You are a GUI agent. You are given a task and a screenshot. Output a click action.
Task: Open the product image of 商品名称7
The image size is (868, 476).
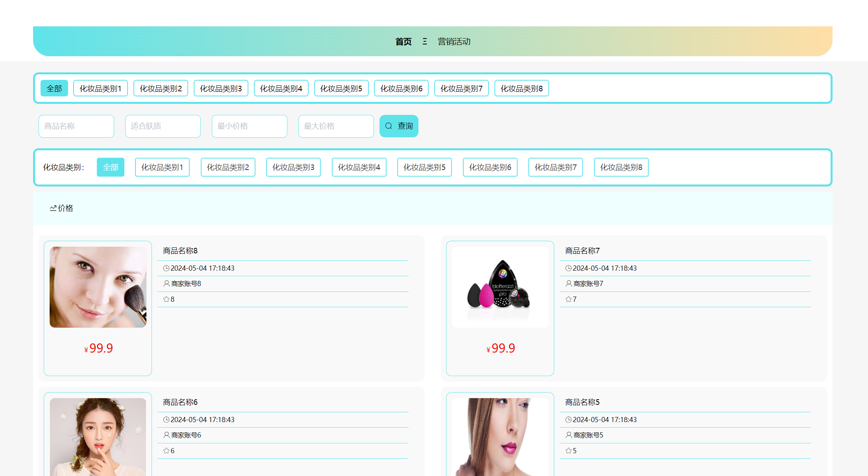click(500, 287)
